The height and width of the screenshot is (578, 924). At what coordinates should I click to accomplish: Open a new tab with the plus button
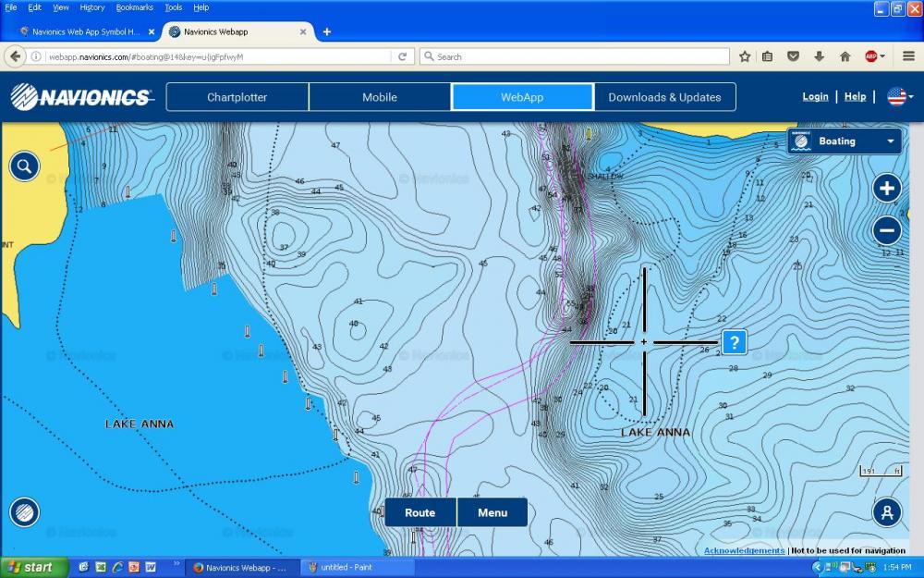(x=326, y=31)
